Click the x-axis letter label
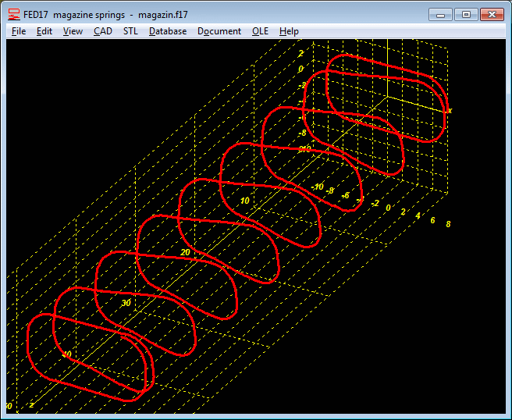Screen dimensions: 512x420 (450, 111)
